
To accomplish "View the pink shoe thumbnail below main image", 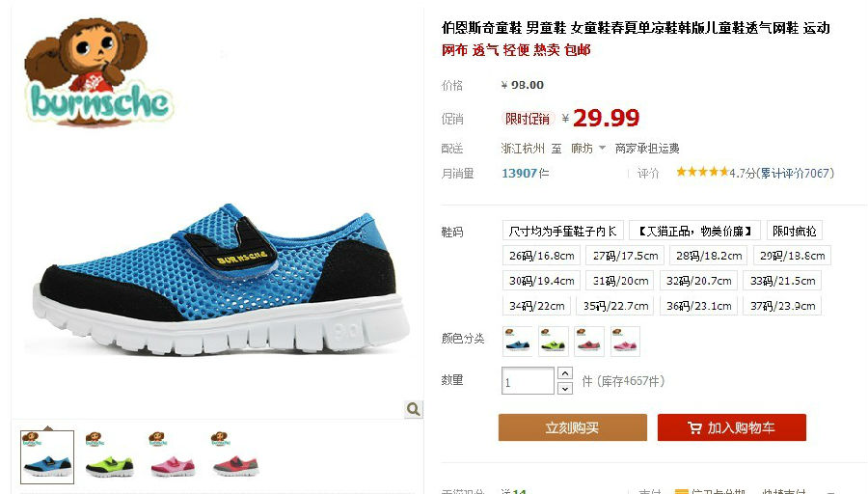I will point(173,456).
